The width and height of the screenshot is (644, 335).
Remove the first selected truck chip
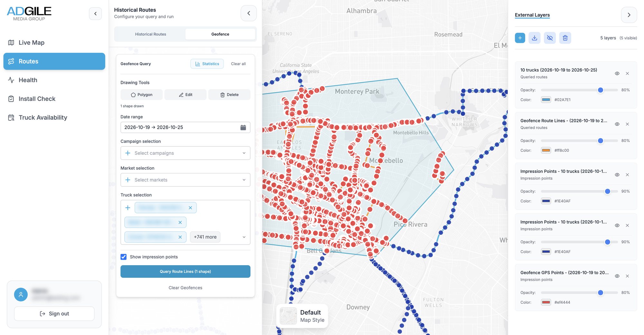(190, 208)
